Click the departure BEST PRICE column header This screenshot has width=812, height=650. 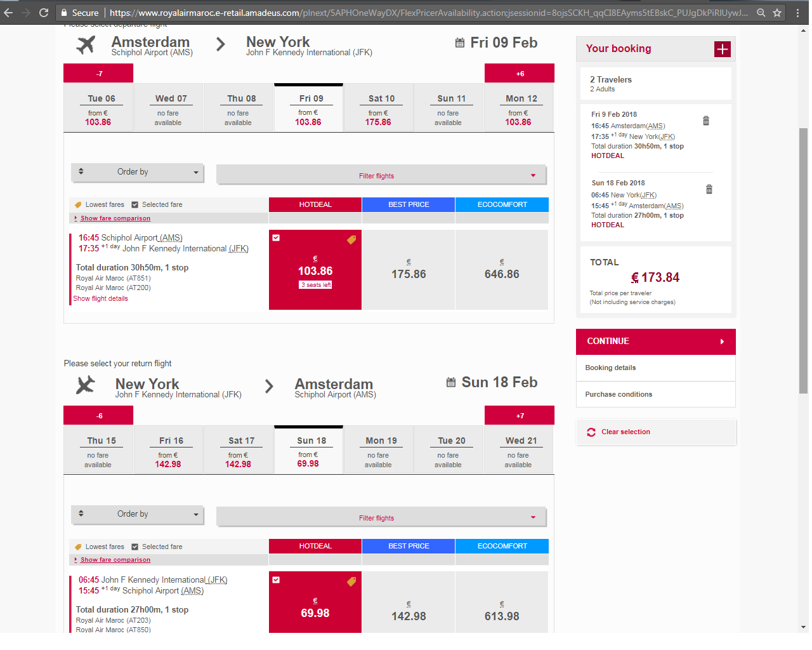point(409,204)
